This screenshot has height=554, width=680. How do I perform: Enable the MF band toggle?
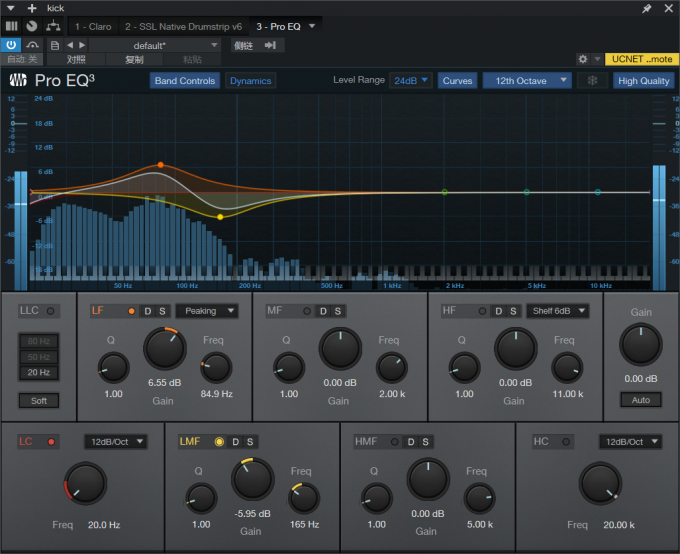coord(307,311)
